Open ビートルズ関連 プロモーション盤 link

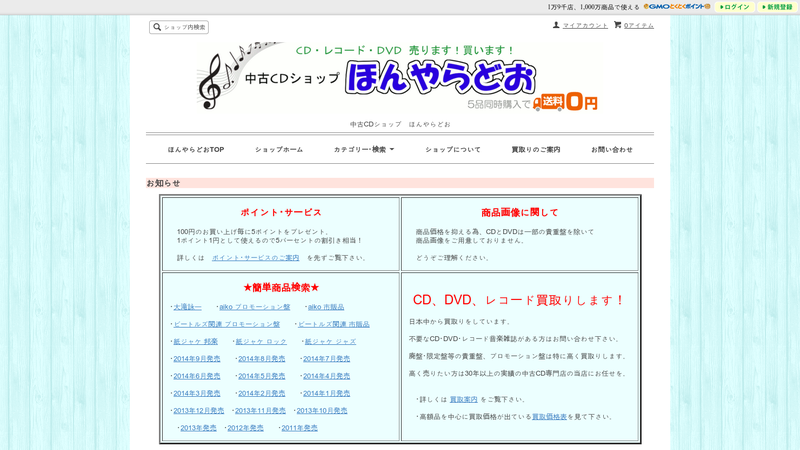click(227, 324)
